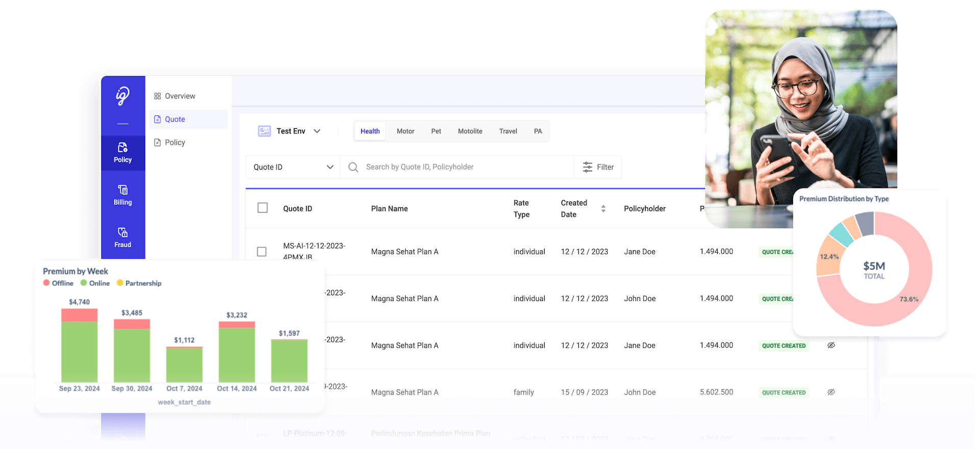Open the Policy module in sidebar

[122, 153]
